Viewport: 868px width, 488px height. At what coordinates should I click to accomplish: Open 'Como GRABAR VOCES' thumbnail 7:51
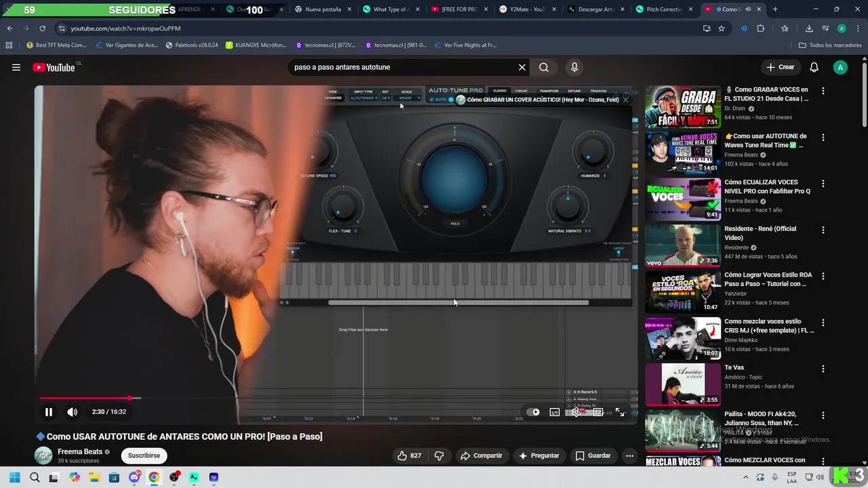683,106
